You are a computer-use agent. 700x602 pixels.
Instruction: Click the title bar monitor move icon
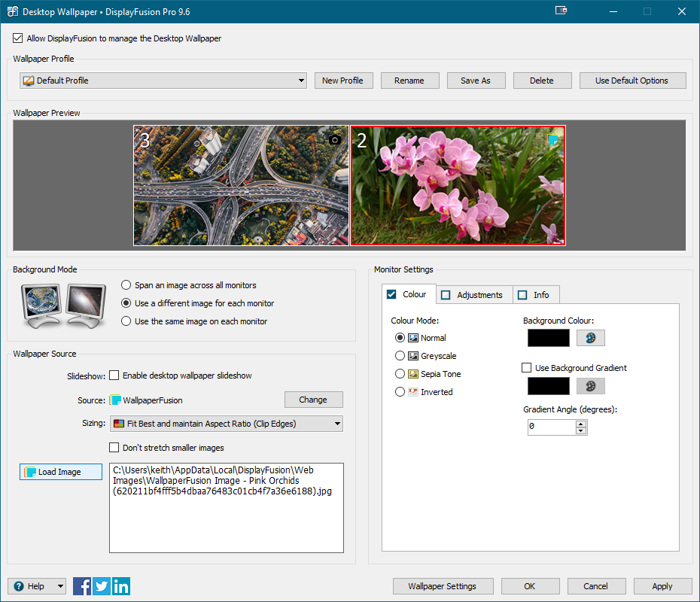click(x=561, y=11)
